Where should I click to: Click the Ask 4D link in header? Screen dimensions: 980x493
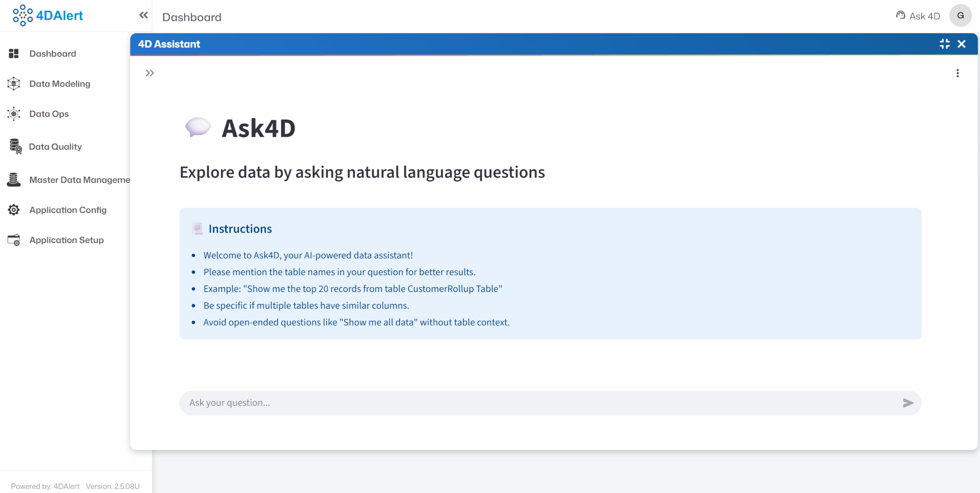tap(924, 16)
